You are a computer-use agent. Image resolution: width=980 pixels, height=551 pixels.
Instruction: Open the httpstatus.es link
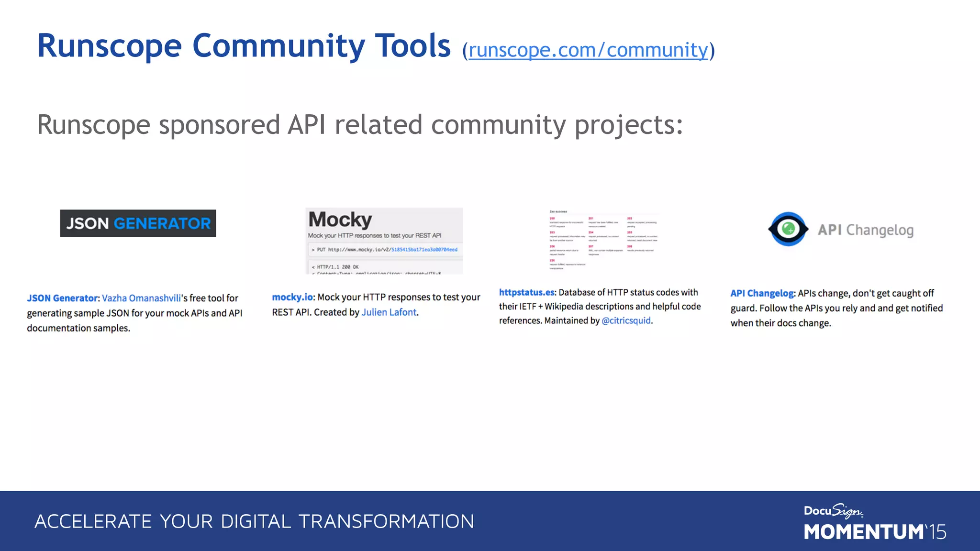click(x=526, y=292)
